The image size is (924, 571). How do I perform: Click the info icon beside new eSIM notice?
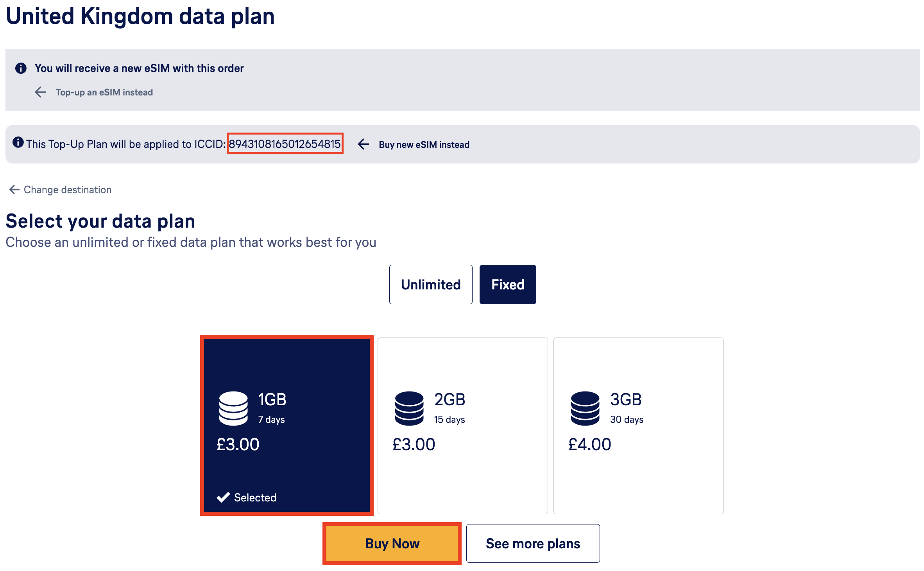point(21,68)
